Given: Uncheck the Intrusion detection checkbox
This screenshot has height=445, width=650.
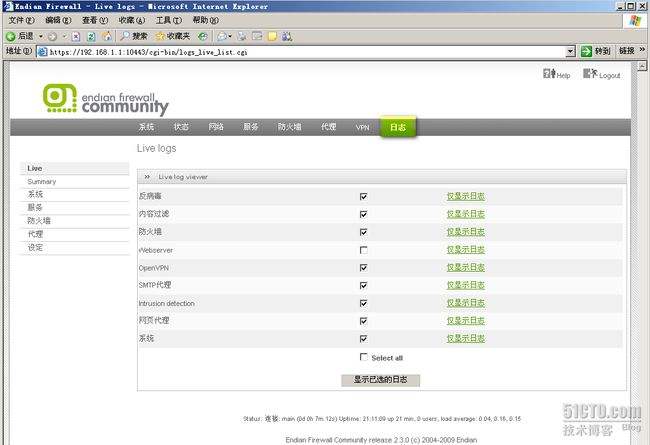Looking at the screenshot, I should tap(364, 304).
